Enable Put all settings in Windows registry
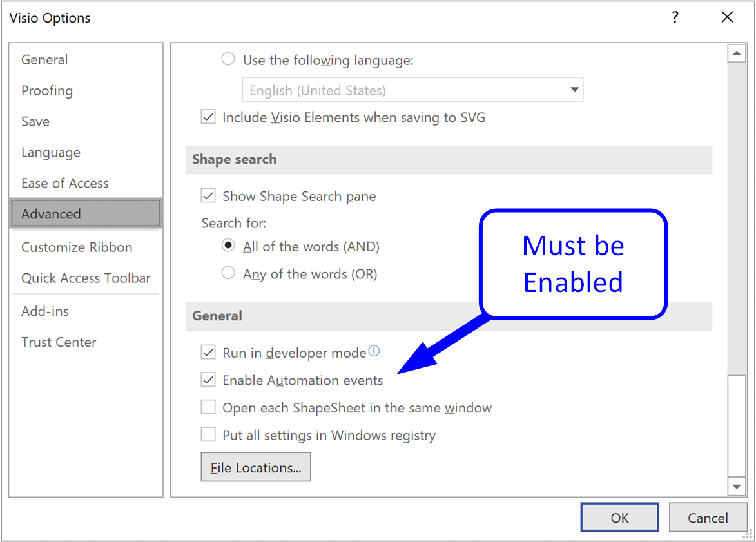This screenshot has height=542, width=756. point(208,435)
